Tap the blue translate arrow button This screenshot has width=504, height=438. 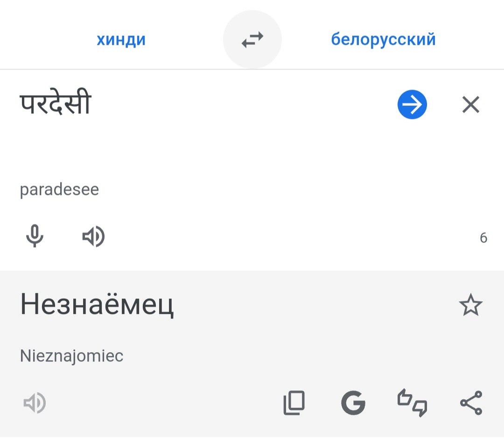point(412,104)
